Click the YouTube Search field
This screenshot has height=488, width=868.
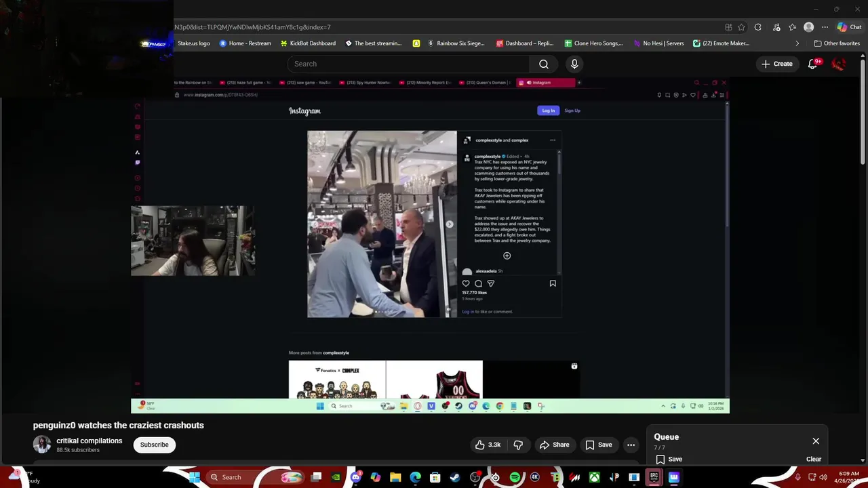tap(409, 64)
